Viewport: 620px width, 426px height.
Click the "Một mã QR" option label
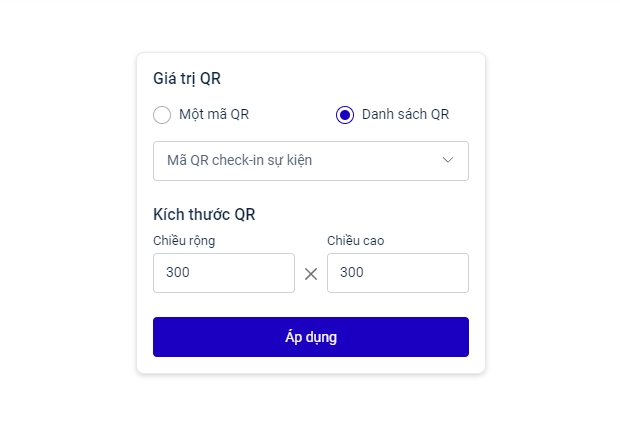click(213, 115)
